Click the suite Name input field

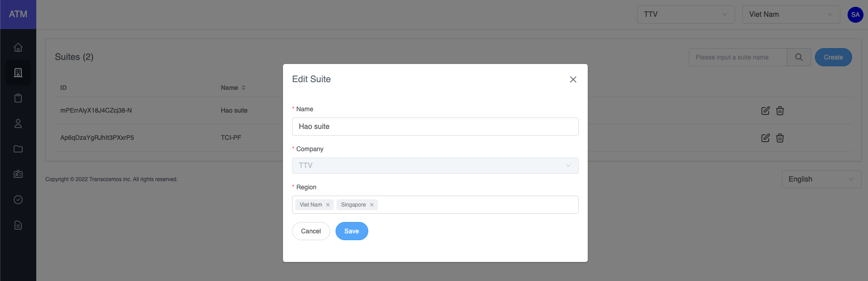tap(435, 127)
